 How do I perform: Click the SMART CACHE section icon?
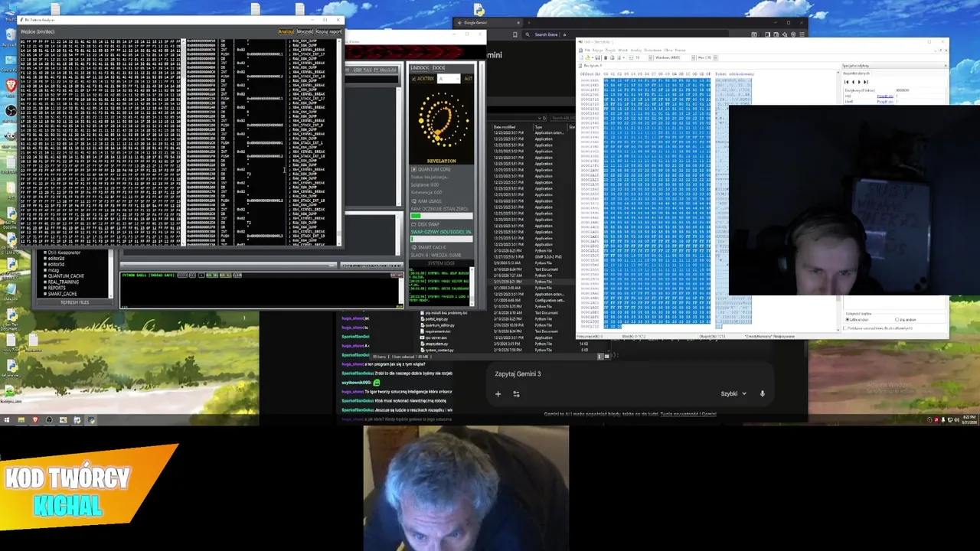click(x=413, y=247)
